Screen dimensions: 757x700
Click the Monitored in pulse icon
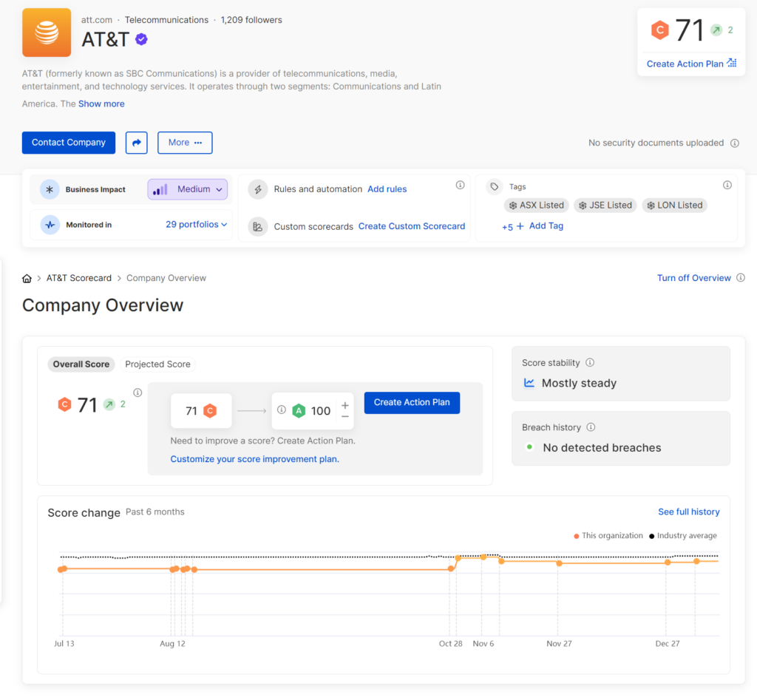50,225
